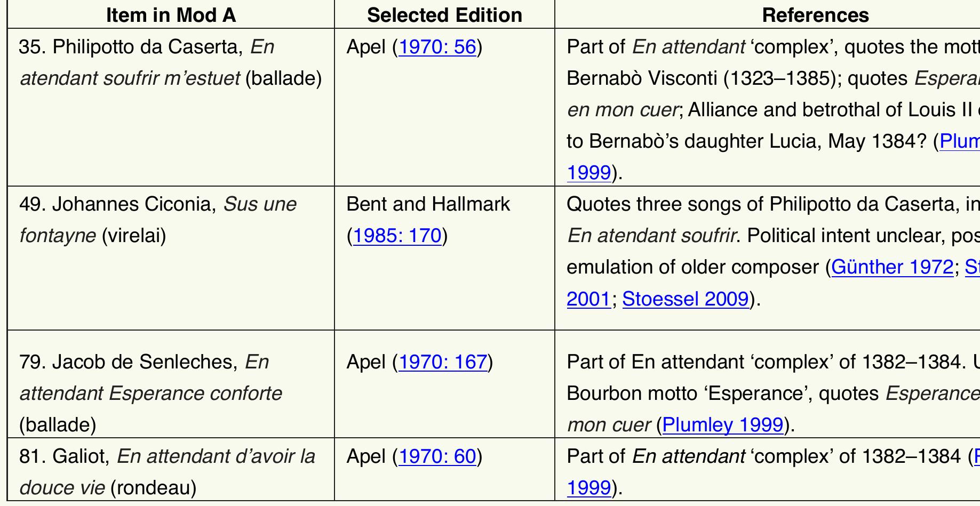Click the "Selected Edition" column header
This screenshot has width=980, height=506.
point(444,15)
